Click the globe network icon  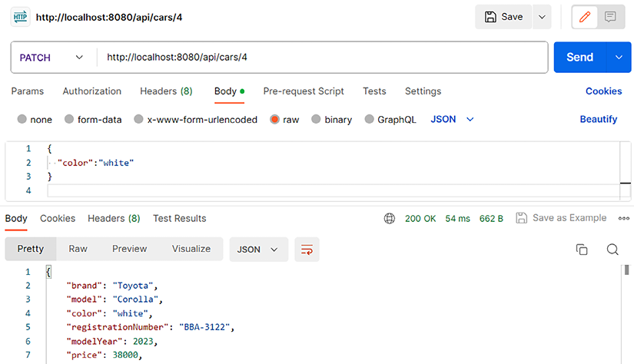pyautogui.click(x=390, y=218)
